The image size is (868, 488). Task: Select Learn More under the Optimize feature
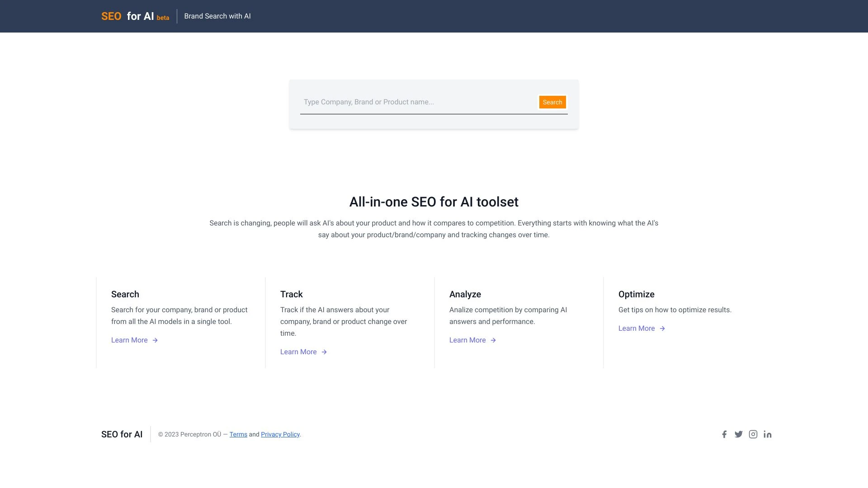point(636,328)
